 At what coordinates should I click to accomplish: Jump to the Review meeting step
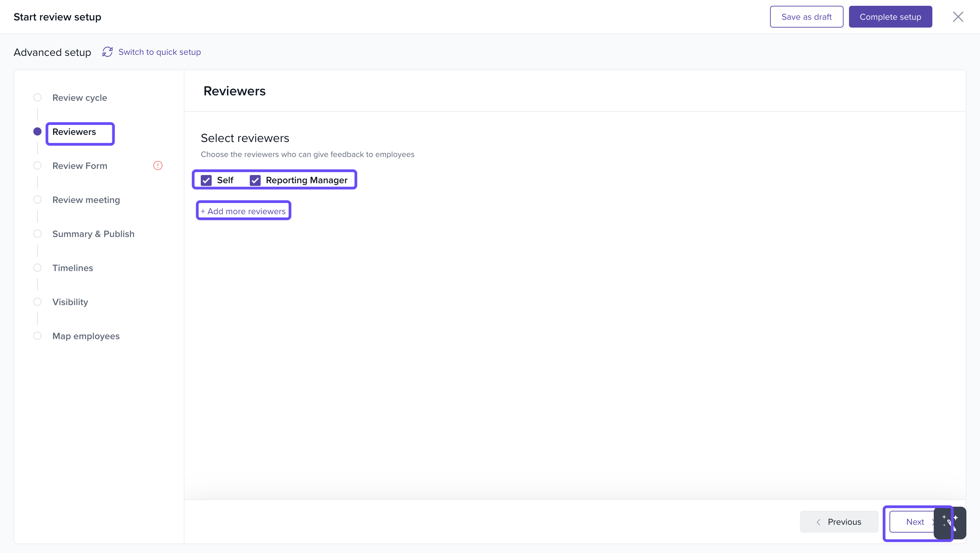(x=86, y=200)
